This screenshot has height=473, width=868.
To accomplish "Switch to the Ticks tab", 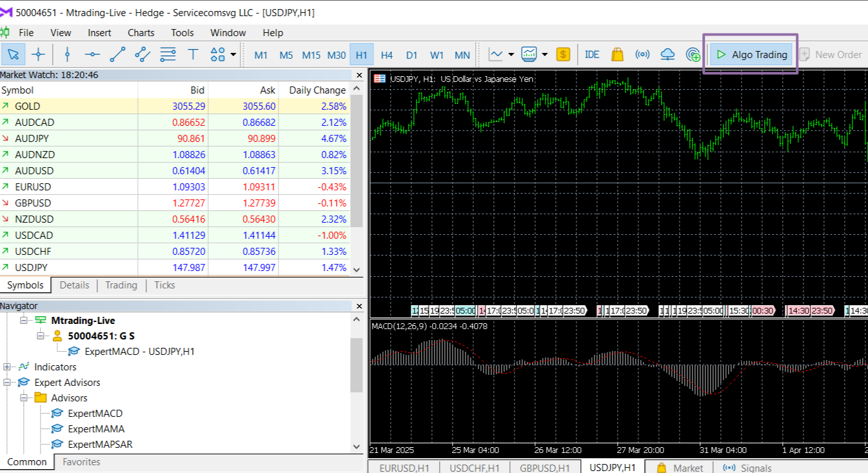I will [164, 285].
